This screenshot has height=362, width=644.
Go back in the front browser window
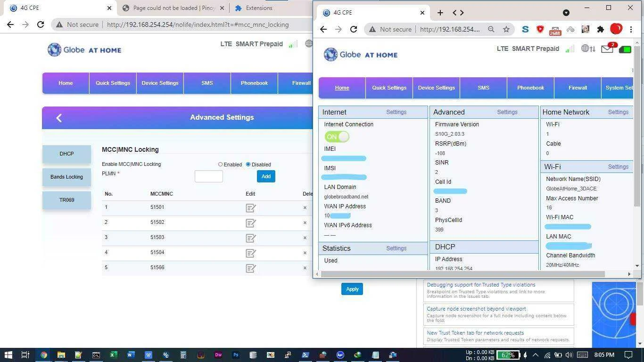[323, 29]
